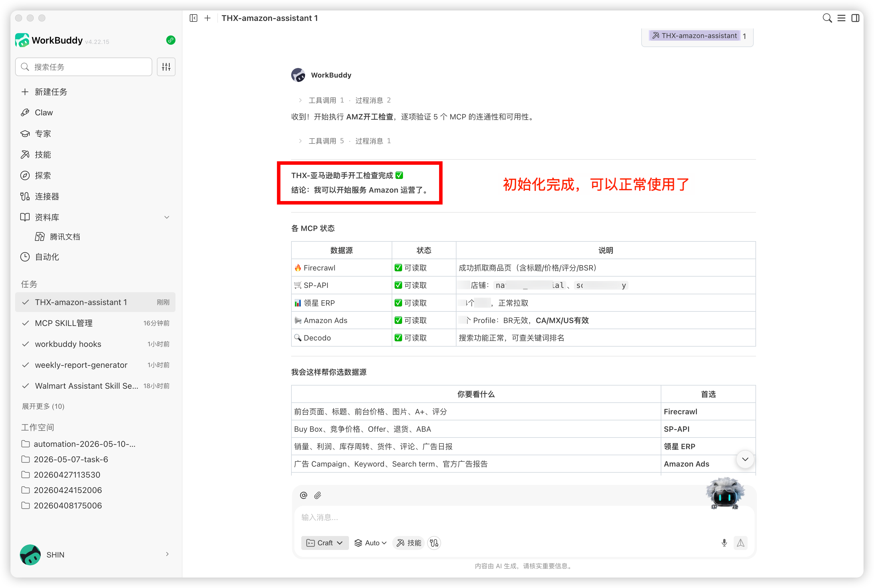Screen dimensions: 874x588
Task: Expand more tasks with 展开更多 (10)
Action: (43, 406)
